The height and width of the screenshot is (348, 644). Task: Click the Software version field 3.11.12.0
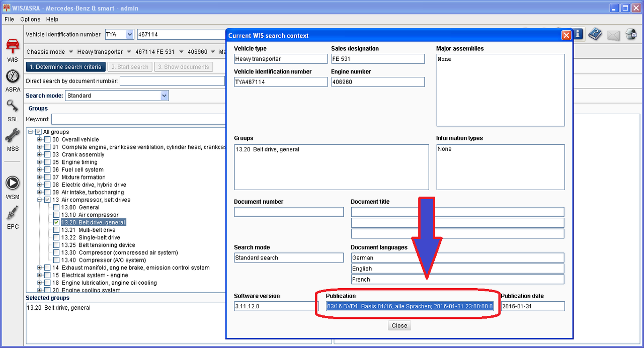point(276,306)
